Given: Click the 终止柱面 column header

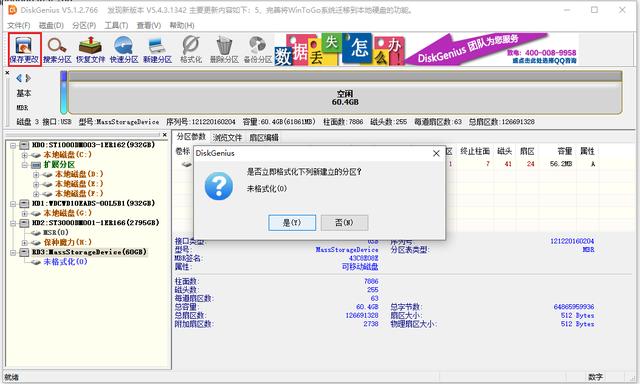Looking at the screenshot, I should 475,151.
